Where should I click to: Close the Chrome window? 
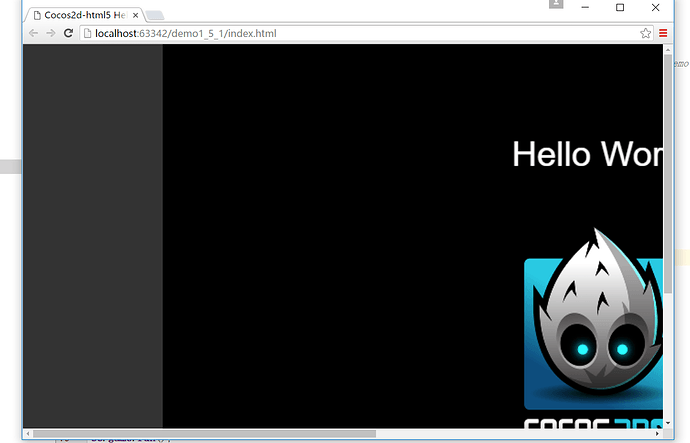pyautogui.click(x=655, y=7)
